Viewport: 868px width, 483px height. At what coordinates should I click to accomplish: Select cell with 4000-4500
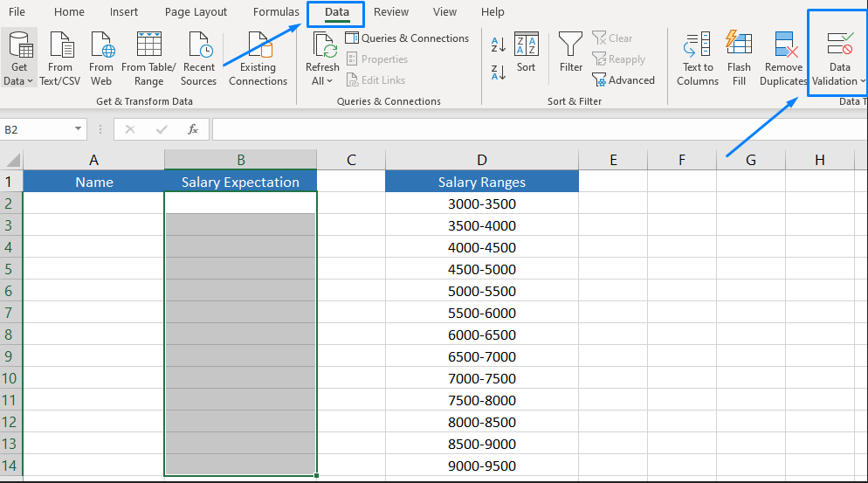click(482, 247)
